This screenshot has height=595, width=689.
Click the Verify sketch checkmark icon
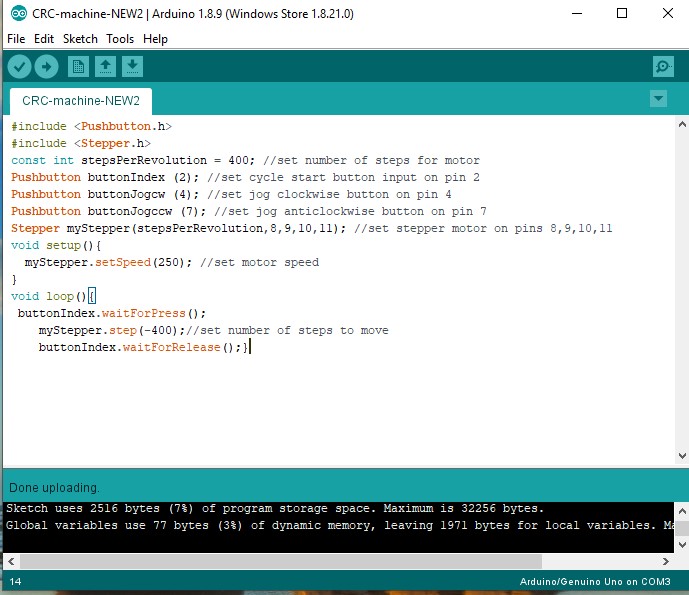(x=20, y=67)
